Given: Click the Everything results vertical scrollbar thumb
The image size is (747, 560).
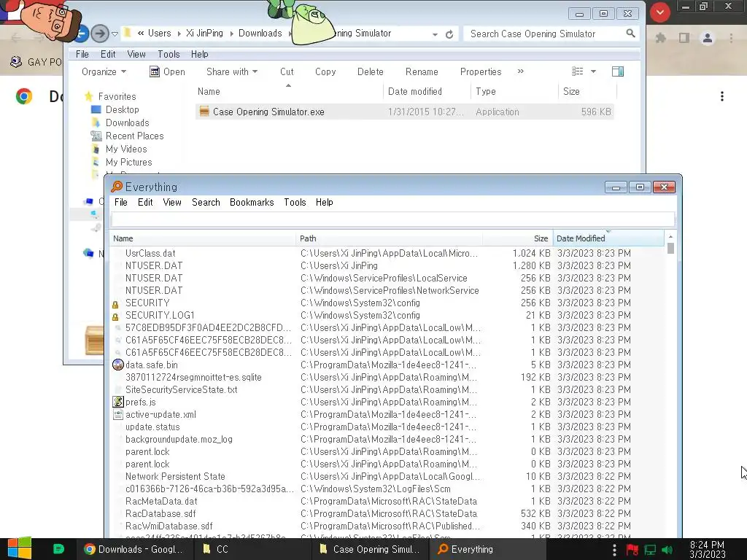Looking at the screenshot, I should click(x=671, y=249).
